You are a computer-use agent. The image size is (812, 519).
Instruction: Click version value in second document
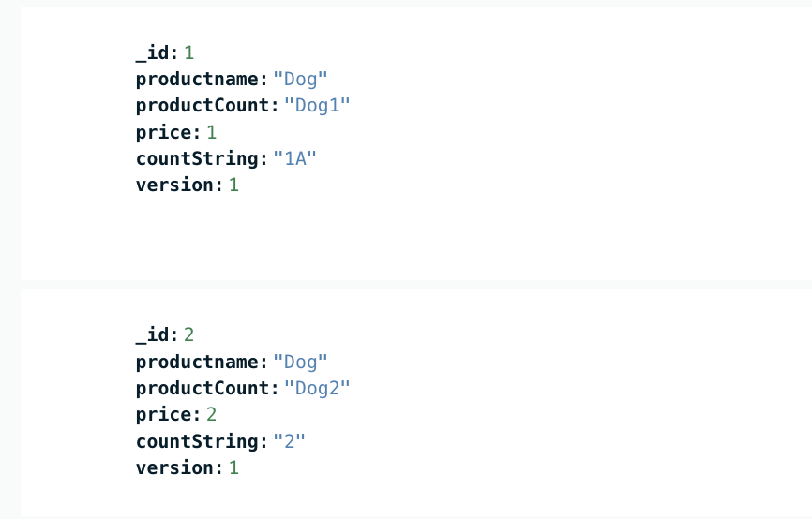234,467
